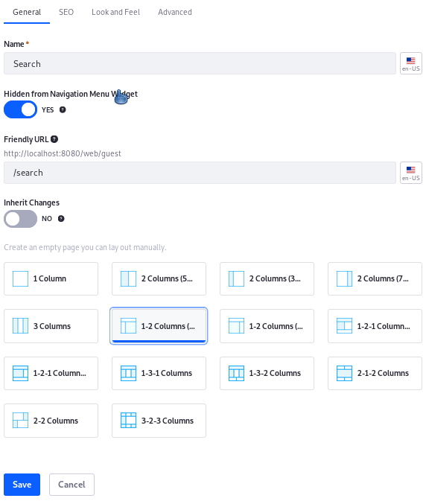Screen dimensions: 426x504
Task: Select the 2-2 Columns layout
Action: coord(51,421)
